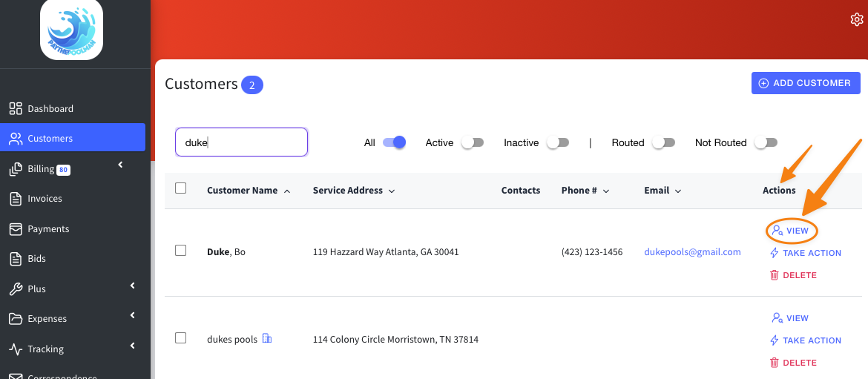Click the Plus wrench icon
The width and height of the screenshot is (868, 379).
click(16, 289)
